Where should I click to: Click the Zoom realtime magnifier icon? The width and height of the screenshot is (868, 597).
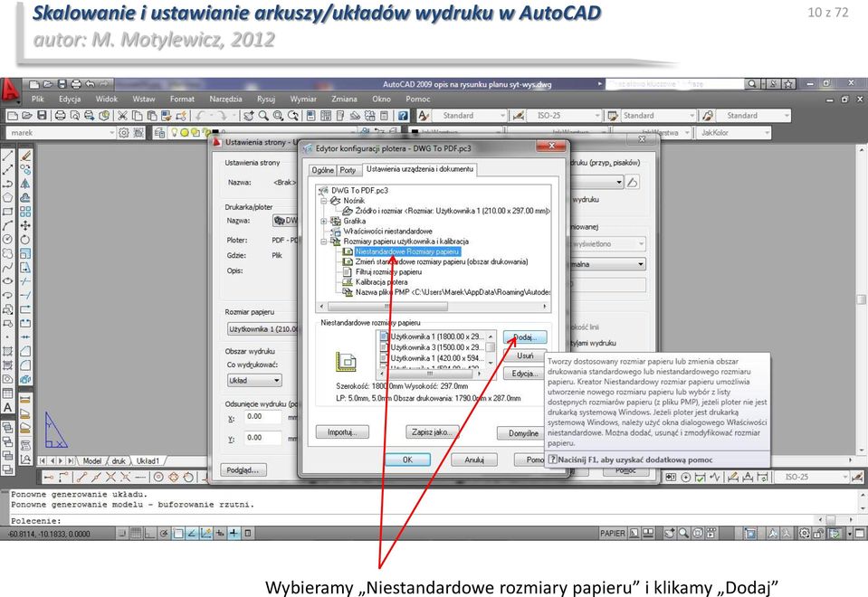(x=263, y=116)
